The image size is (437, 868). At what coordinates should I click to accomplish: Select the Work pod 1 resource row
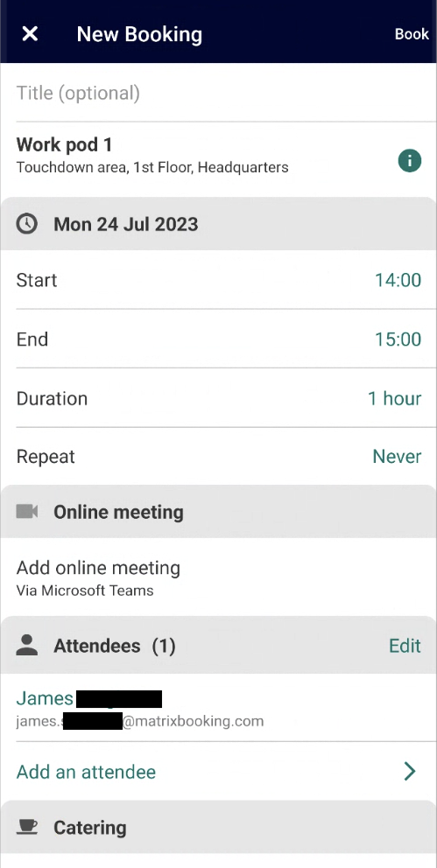coord(218,159)
